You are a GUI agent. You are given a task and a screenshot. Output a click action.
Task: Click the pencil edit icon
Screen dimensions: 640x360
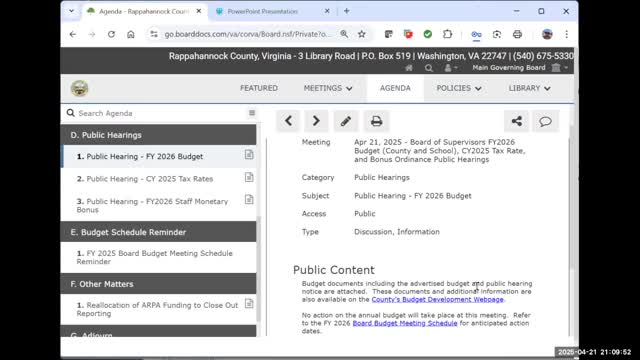346,121
